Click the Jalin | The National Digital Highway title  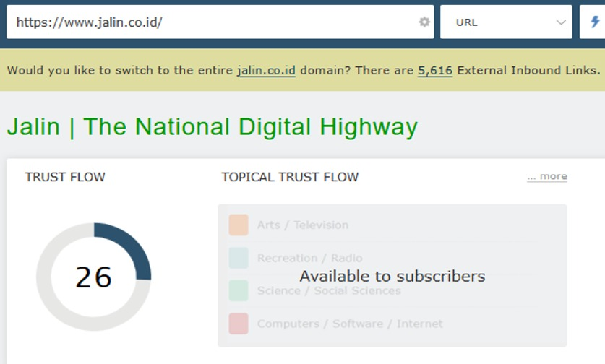(x=213, y=127)
